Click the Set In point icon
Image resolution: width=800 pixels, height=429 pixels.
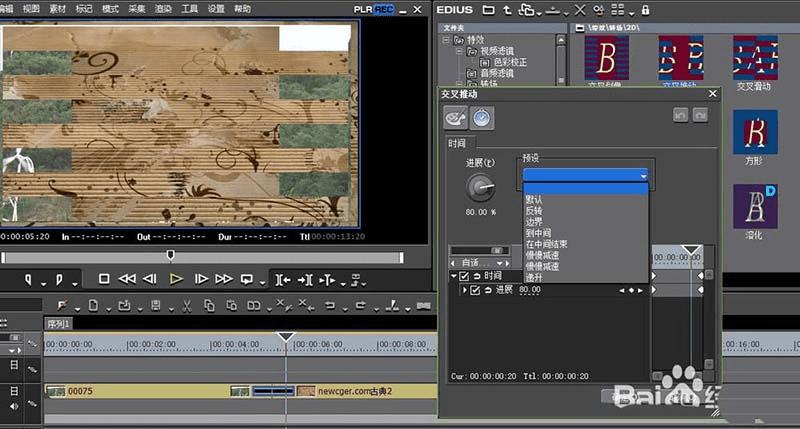[30, 279]
